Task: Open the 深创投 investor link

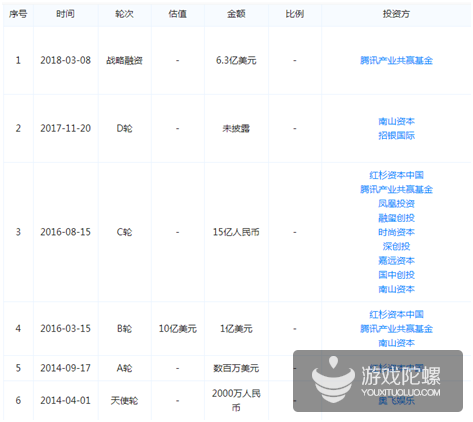Action: 396,246
